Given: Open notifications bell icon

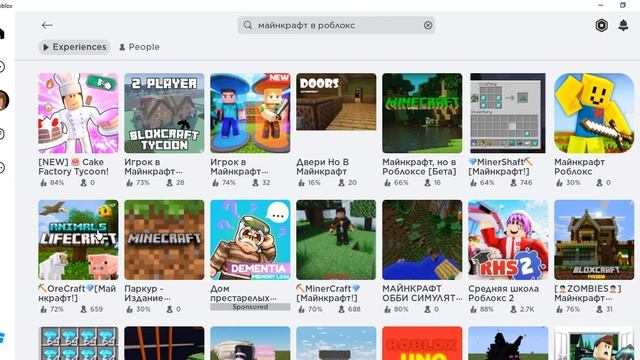Looking at the screenshot, I should tap(623, 25).
